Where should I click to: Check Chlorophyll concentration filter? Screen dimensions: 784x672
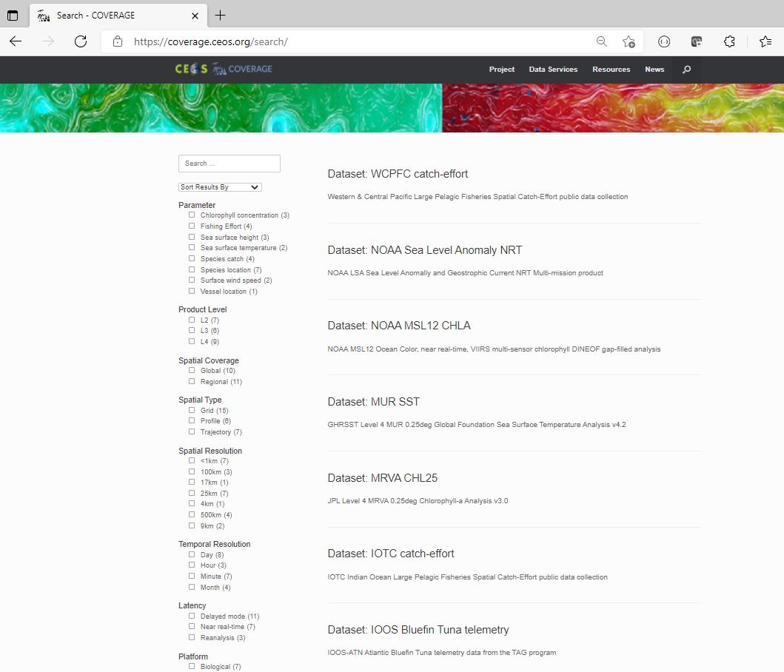click(192, 215)
